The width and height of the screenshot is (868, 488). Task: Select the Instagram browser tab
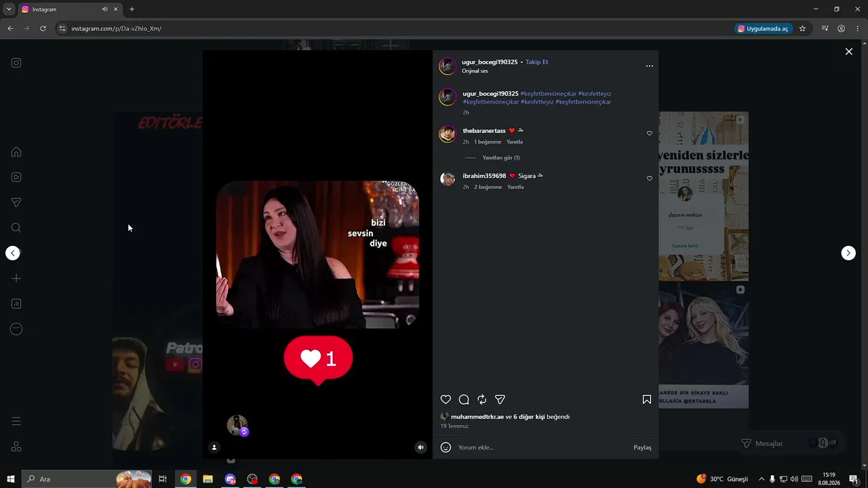pyautogui.click(x=69, y=9)
